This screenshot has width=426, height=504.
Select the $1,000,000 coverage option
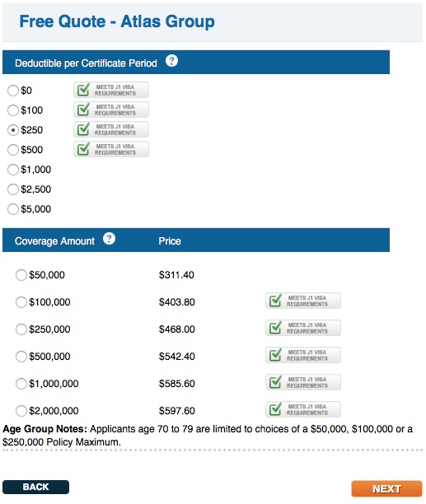click(x=21, y=384)
